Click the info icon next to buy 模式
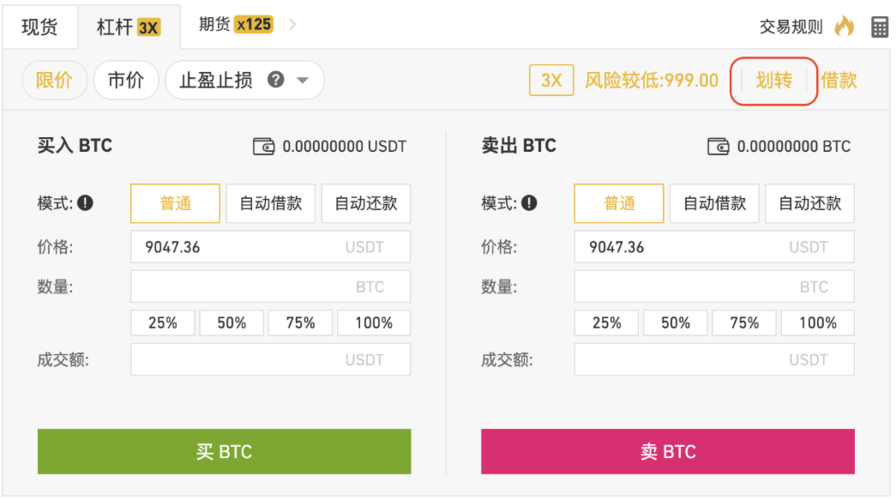The image size is (896, 500). pos(85,203)
